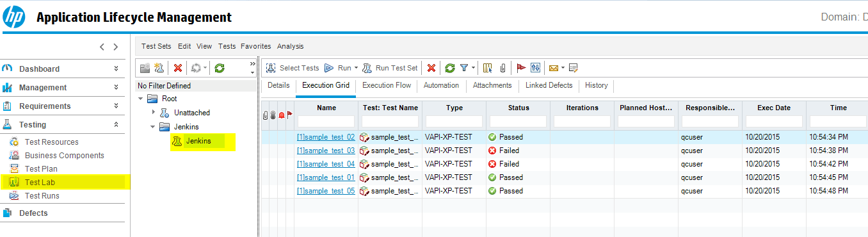Click the filter funnel icon in grid toolbar
The width and height of the screenshot is (868, 237).
[x=464, y=67]
